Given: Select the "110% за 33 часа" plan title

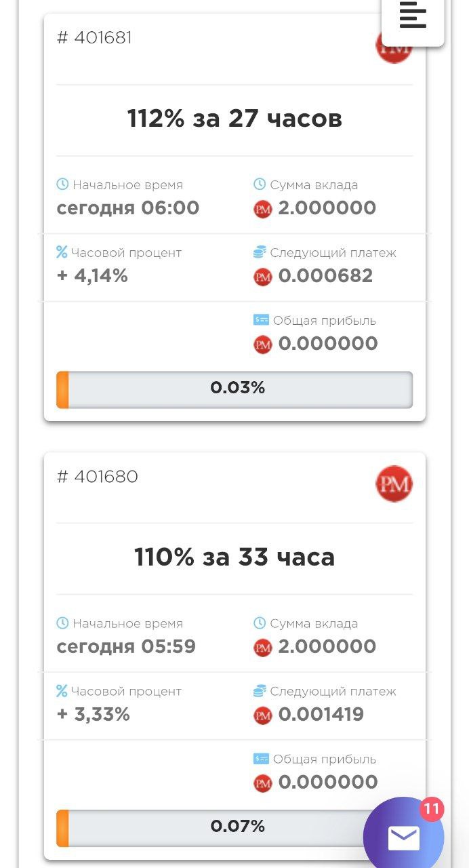Looking at the screenshot, I should click(234, 558).
